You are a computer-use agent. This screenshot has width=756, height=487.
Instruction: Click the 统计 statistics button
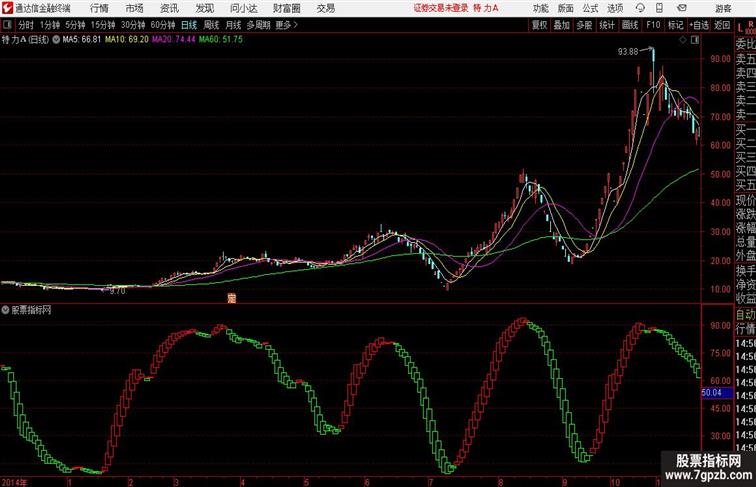click(x=607, y=25)
